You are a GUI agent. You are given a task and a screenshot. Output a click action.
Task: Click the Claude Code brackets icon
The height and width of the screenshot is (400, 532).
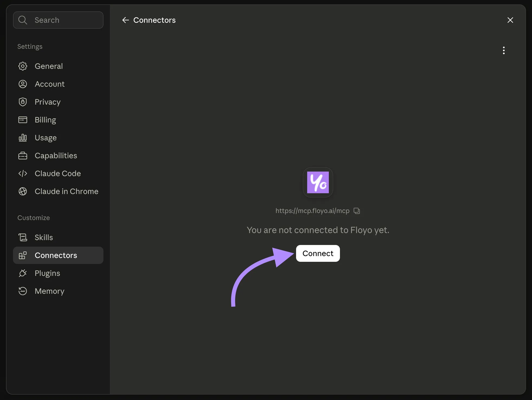tap(23, 173)
